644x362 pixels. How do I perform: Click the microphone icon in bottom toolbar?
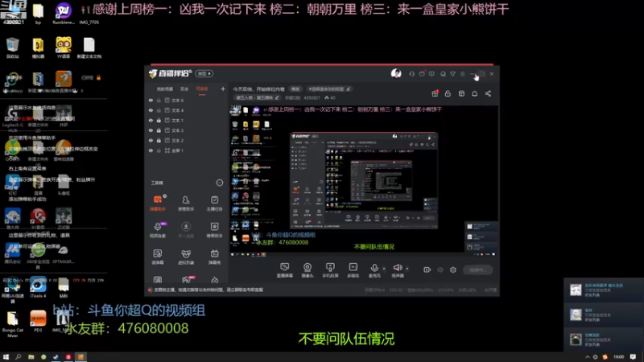[374, 269]
